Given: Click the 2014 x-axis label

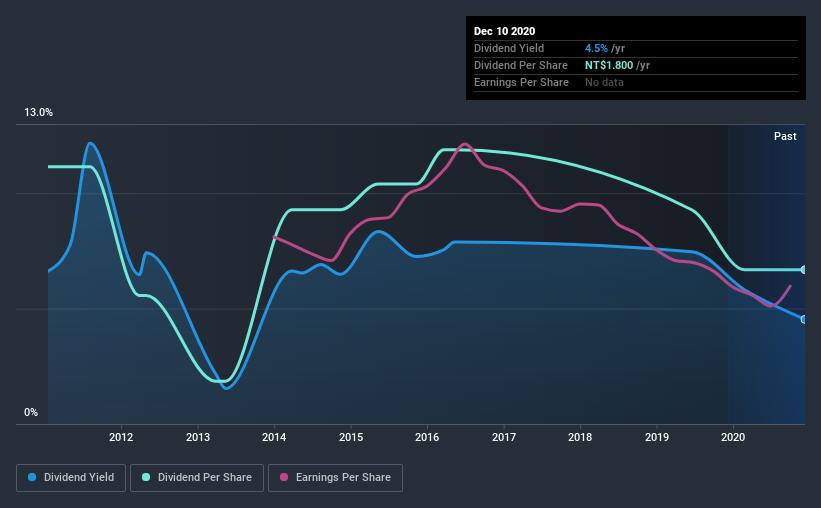Looking at the screenshot, I should pos(274,437).
